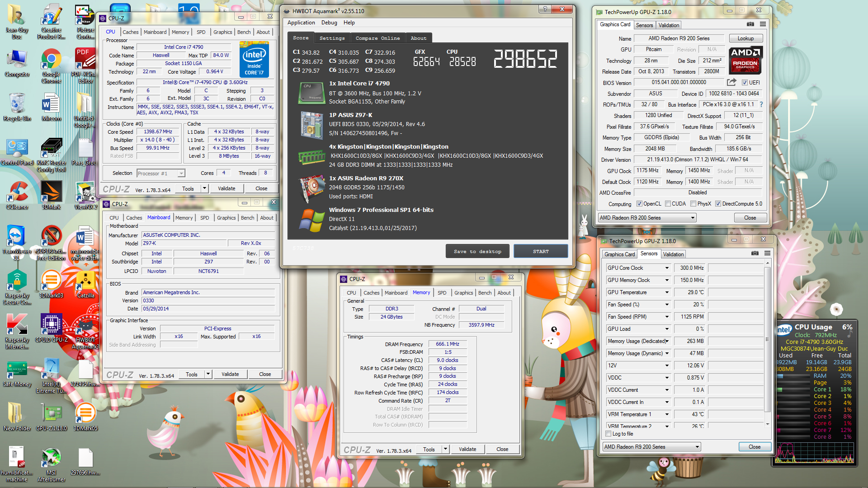This screenshot has height=488, width=868.
Task: Click the CPU Usage gadget graph
Action: coord(814,453)
